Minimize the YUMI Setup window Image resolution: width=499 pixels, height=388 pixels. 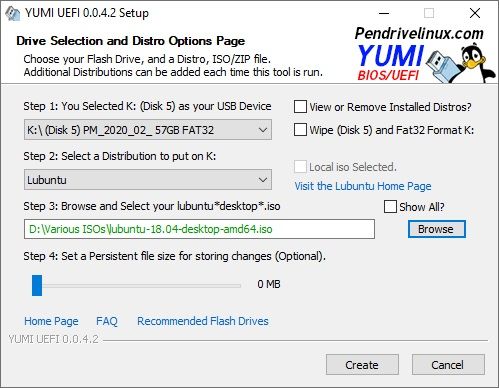[384, 14]
